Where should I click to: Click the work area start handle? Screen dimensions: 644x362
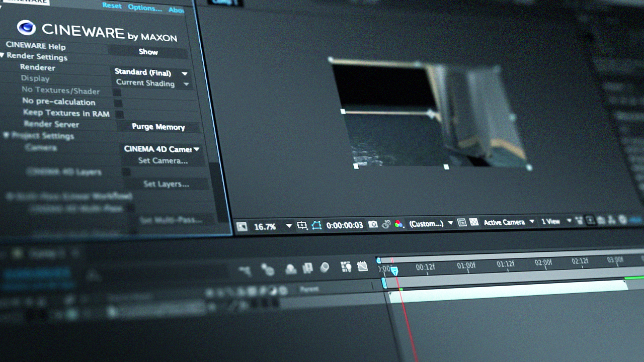coord(384,283)
